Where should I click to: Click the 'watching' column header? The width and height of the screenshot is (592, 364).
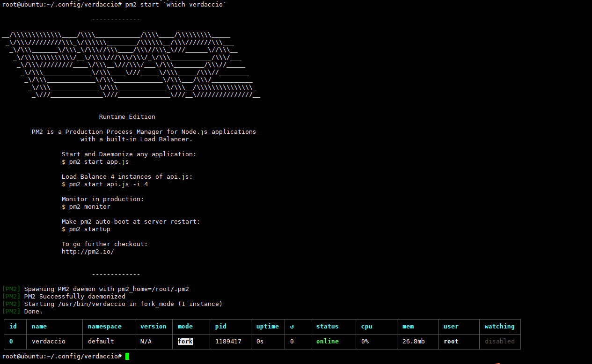click(500, 327)
